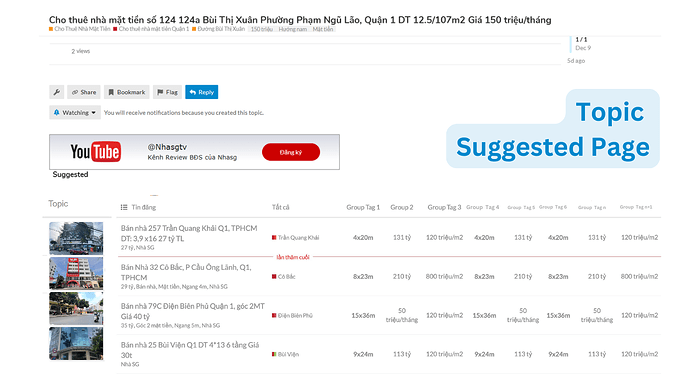The height and width of the screenshot is (388, 690).
Task: Open topic Bán nhà 79C Điện Biên Phủ
Action: point(193,311)
